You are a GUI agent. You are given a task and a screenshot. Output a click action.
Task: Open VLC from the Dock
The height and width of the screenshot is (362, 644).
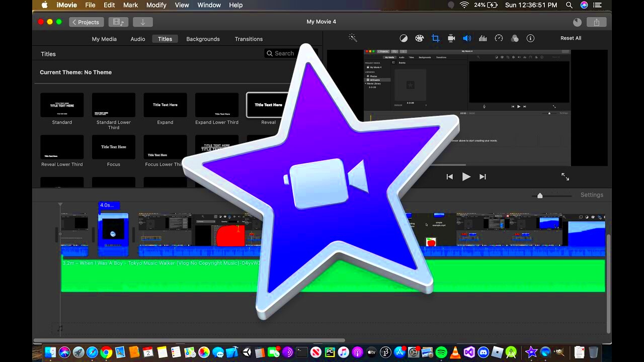coord(455,352)
